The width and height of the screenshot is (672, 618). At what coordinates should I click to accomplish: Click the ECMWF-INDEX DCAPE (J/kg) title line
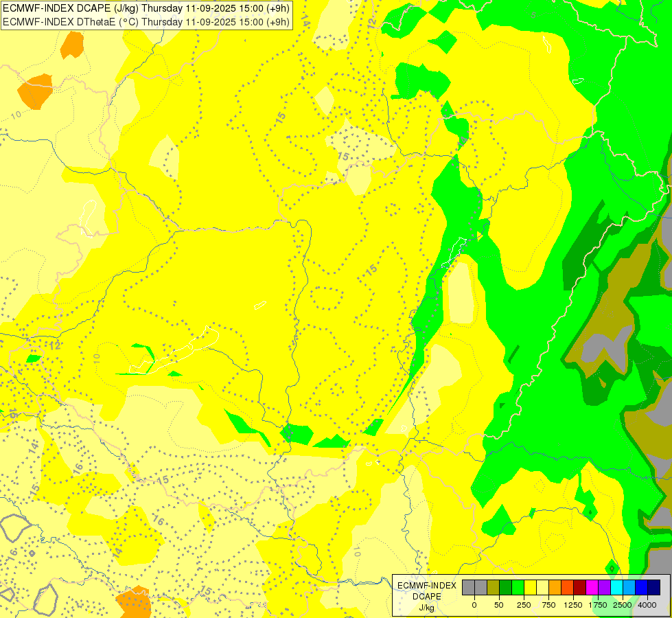tap(146, 8)
